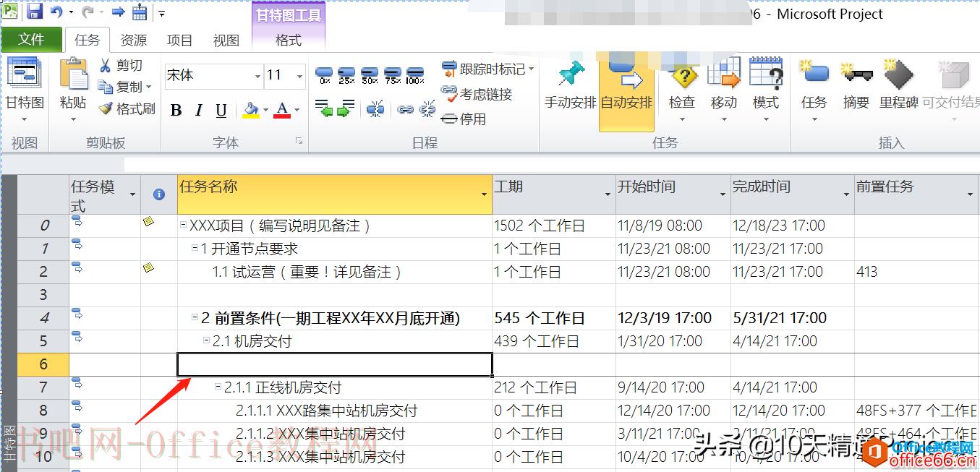Insert a 里程碑 milestone
The width and height of the screenshot is (980, 472).
click(898, 87)
